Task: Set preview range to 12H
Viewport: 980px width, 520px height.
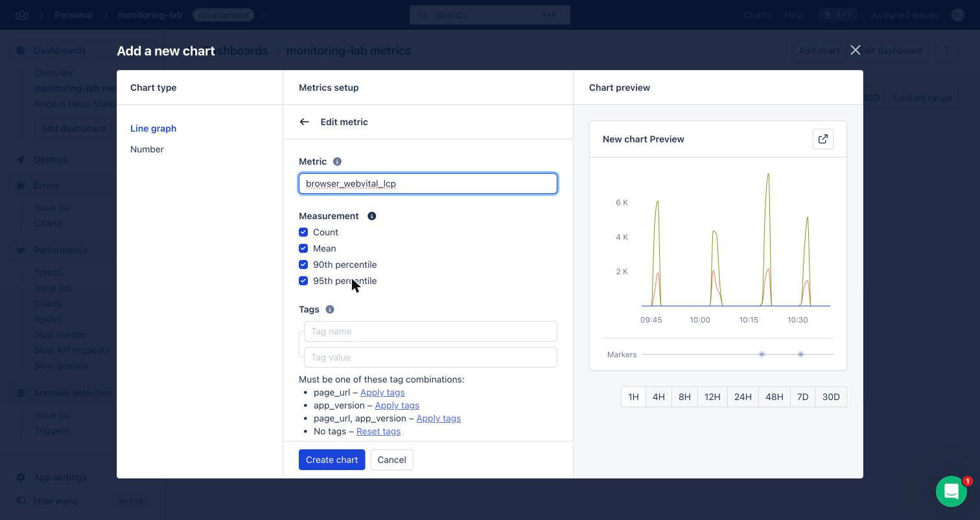Action: (712, 397)
